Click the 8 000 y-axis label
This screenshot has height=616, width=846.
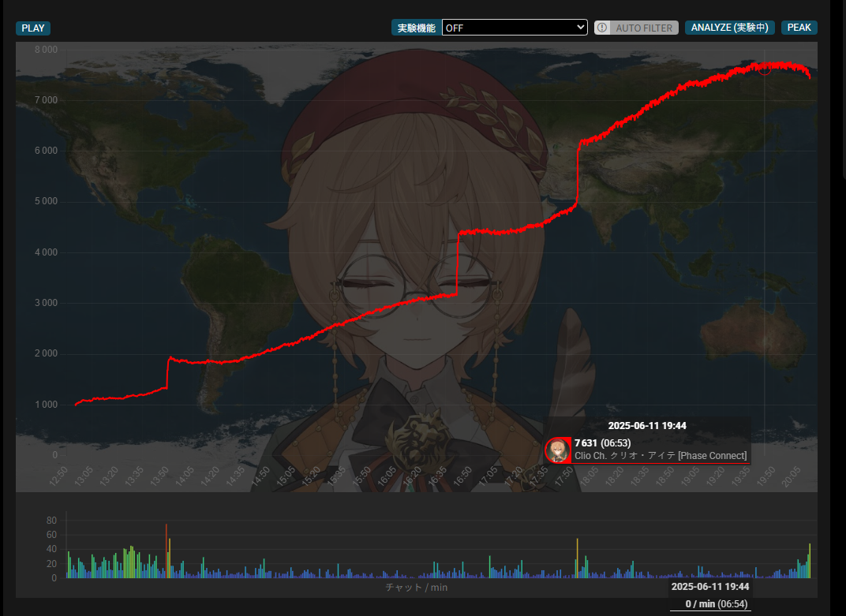click(x=46, y=50)
